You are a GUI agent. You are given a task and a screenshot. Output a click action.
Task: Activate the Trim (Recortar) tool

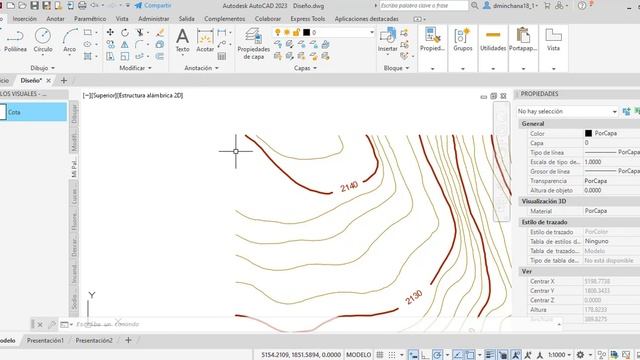point(140,32)
